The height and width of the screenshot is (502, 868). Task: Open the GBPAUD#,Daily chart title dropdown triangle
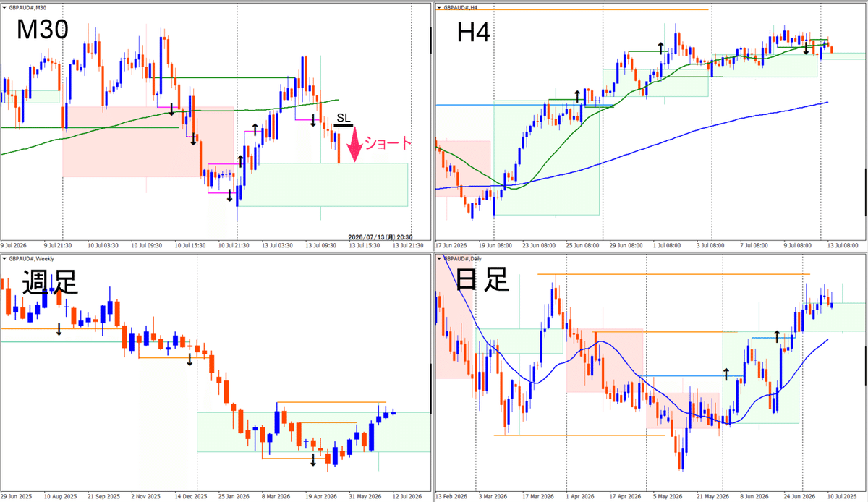(439, 258)
